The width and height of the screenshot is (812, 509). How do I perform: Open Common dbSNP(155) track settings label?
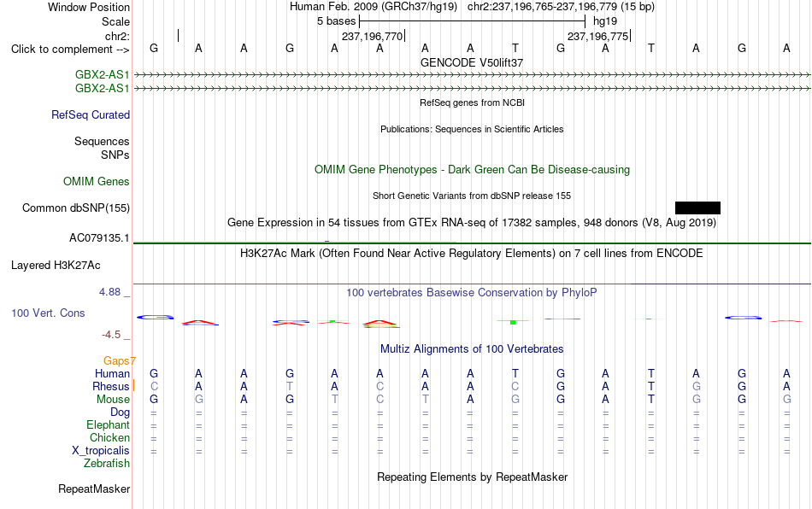(x=76, y=208)
